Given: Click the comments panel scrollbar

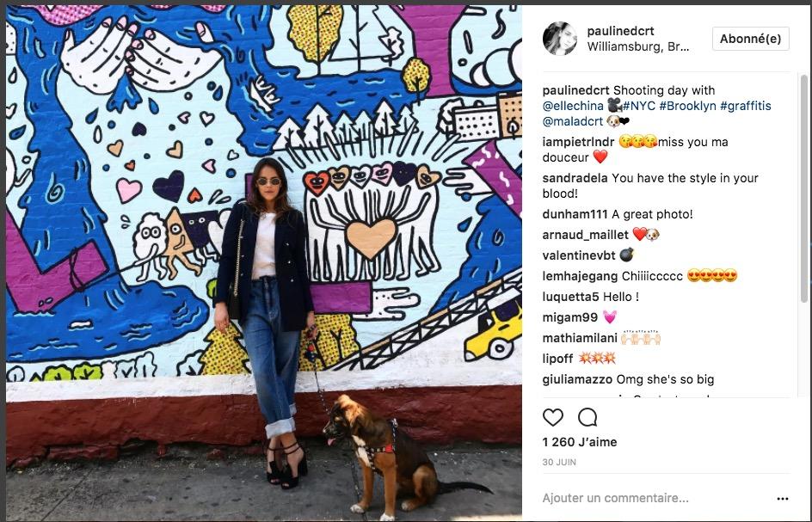Looking at the screenshot, I should 803,189.
